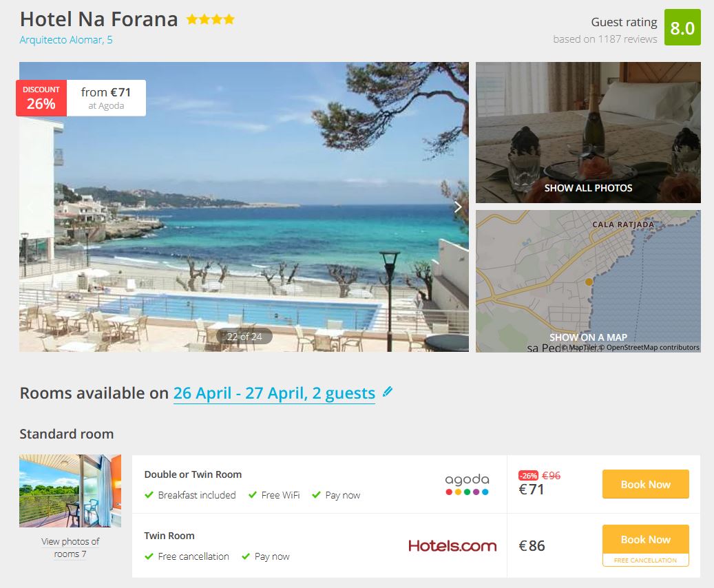714x588 pixels.
Task: Change the 26 April - 27 April dates
Action: pos(274,393)
